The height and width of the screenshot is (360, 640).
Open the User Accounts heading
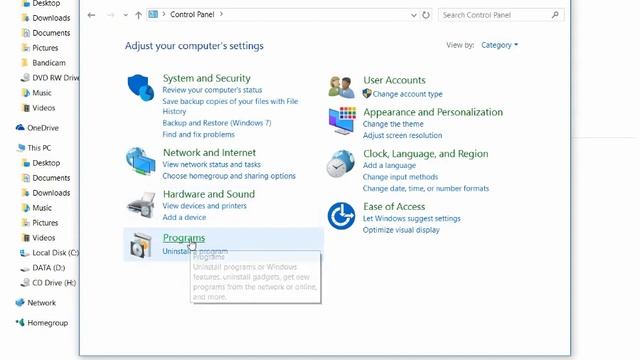[x=394, y=80]
